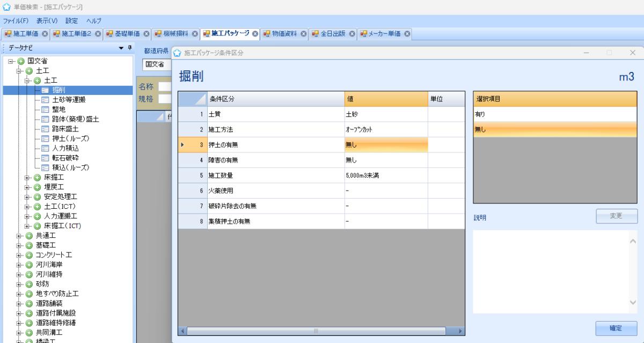Choose 有り in the 選択項目 list
The image size is (644, 343).
coord(554,114)
